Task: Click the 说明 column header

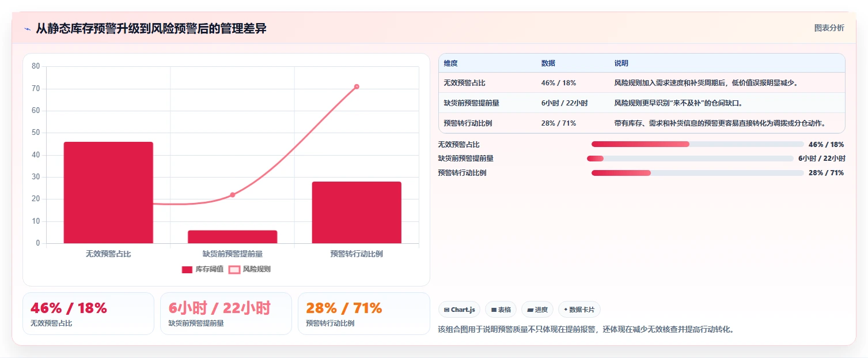Action: tap(621, 63)
